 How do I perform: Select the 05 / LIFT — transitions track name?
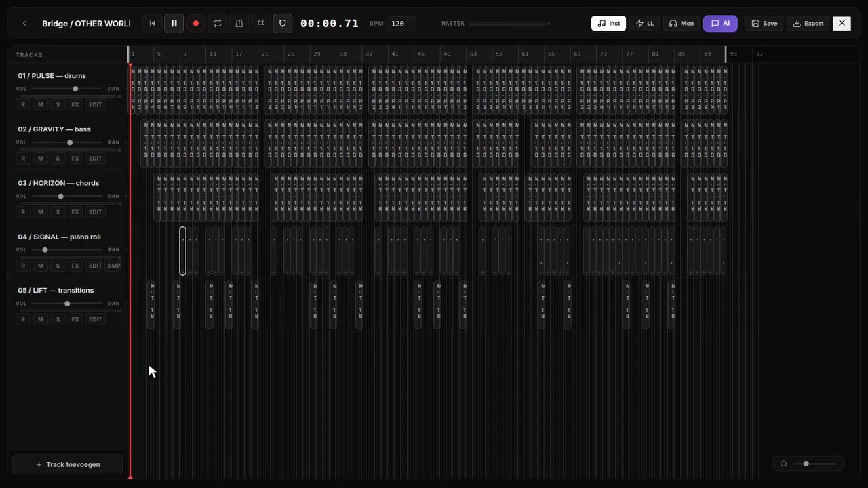tap(56, 290)
